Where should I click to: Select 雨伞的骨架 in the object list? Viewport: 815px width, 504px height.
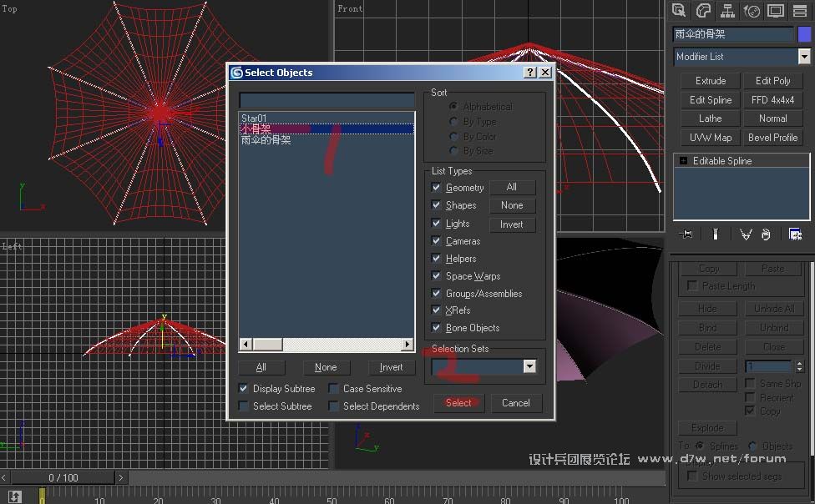(266, 140)
